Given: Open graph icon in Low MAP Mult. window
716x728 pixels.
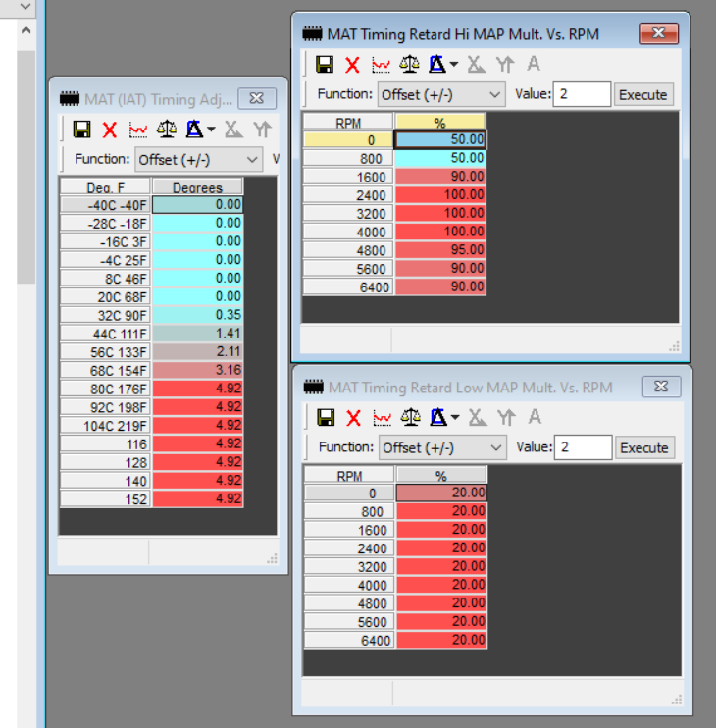Looking at the screenshot, I should [382, 418].
